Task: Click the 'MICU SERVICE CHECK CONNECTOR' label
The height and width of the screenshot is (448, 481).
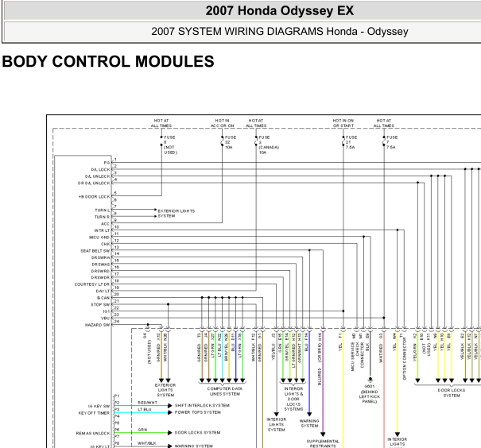Action: click(x=358, y=357)
